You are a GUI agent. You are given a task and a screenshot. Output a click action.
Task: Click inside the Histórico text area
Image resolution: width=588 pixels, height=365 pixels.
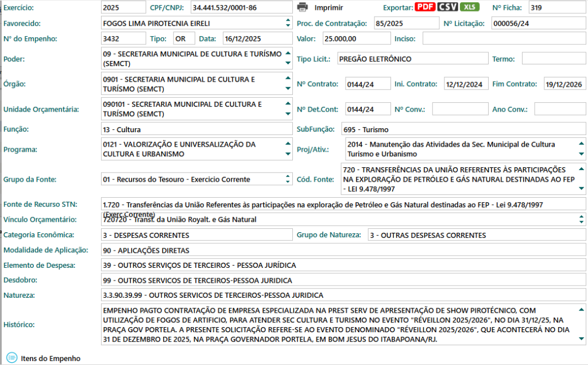coord(339,325)
